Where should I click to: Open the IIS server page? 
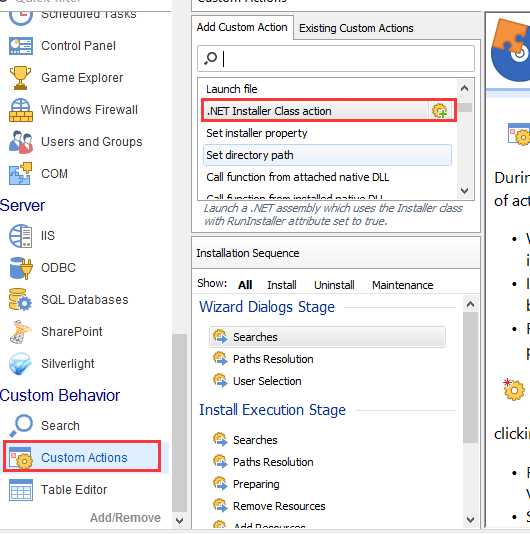click(x=48, y=236)
